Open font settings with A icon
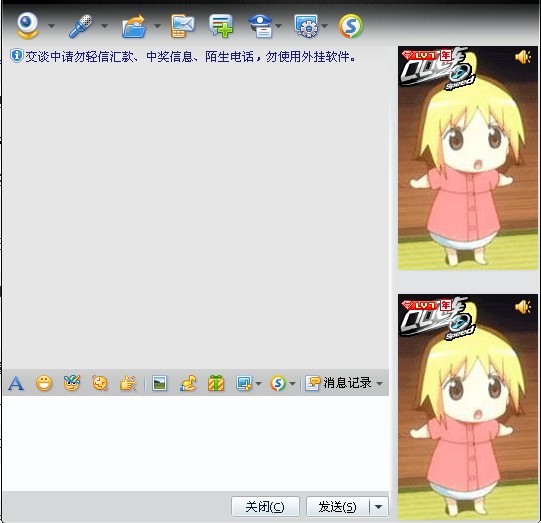The height and width of the screenshot is (523, 541). click(x=16, y=383)
